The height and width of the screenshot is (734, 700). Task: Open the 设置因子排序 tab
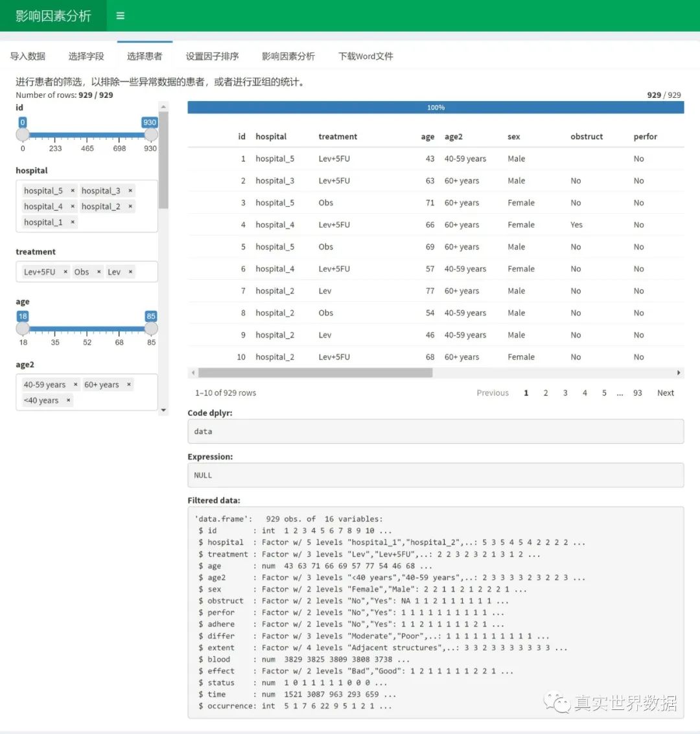tap(212, 56)
